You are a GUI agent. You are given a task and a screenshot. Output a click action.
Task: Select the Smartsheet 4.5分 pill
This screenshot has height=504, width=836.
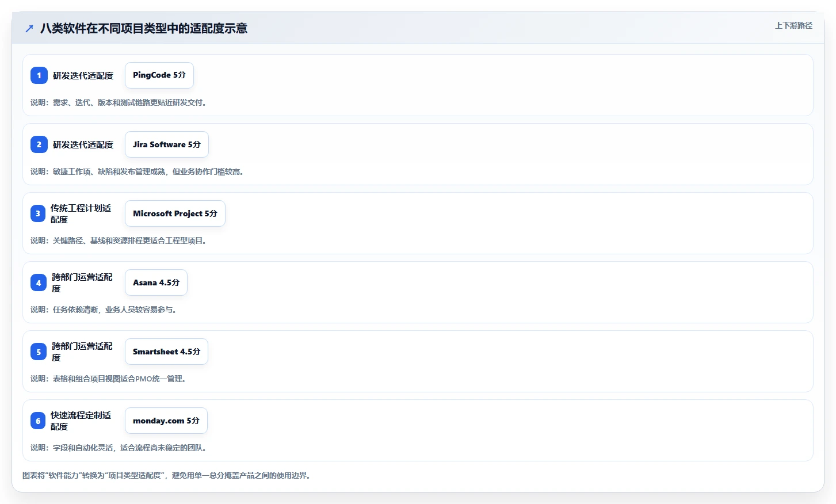click(x=166, y=352)
